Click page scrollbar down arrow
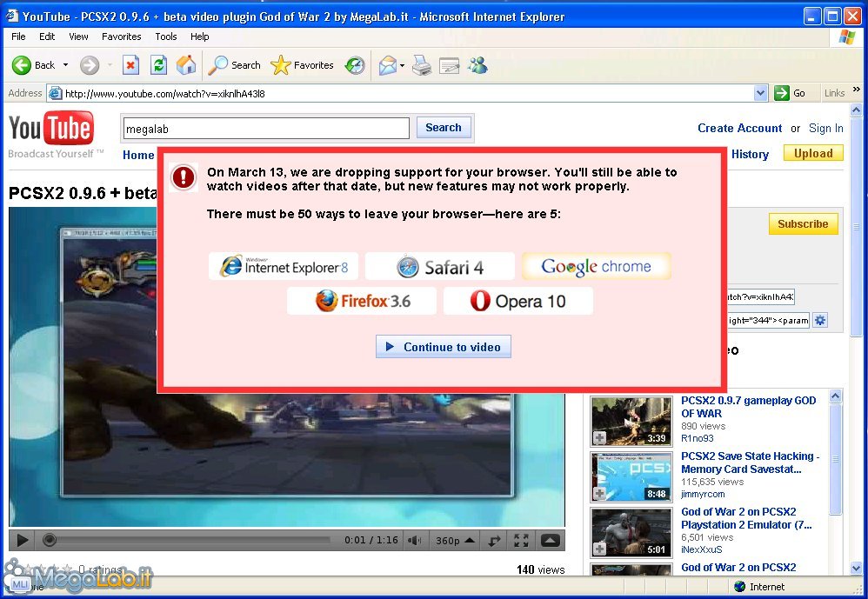Image resolution: width=868 pixels, height=599 pixels. 857,568
